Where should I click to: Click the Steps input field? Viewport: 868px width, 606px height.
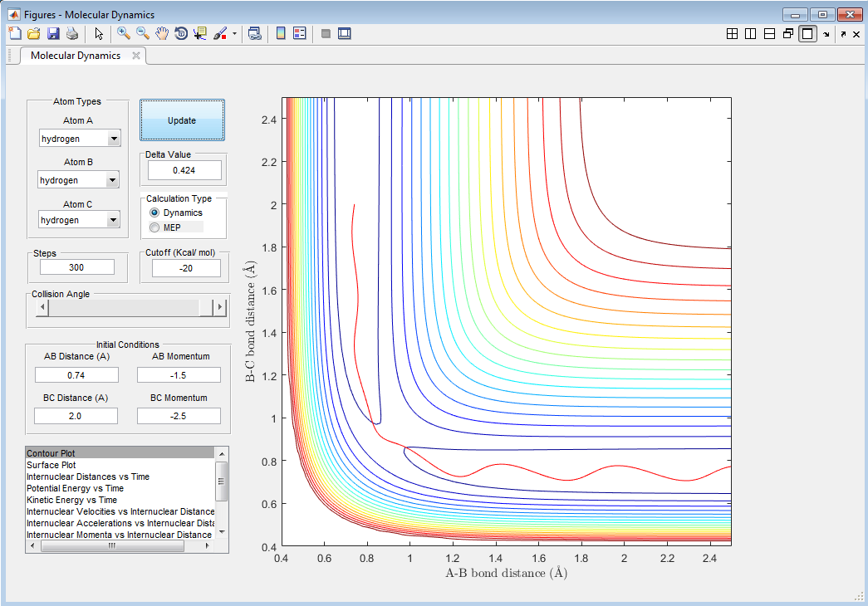pos(77,267)
